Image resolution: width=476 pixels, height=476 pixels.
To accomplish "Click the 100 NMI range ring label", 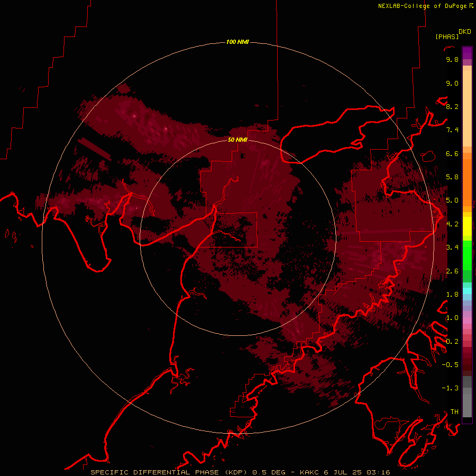I will coord(237,42).
